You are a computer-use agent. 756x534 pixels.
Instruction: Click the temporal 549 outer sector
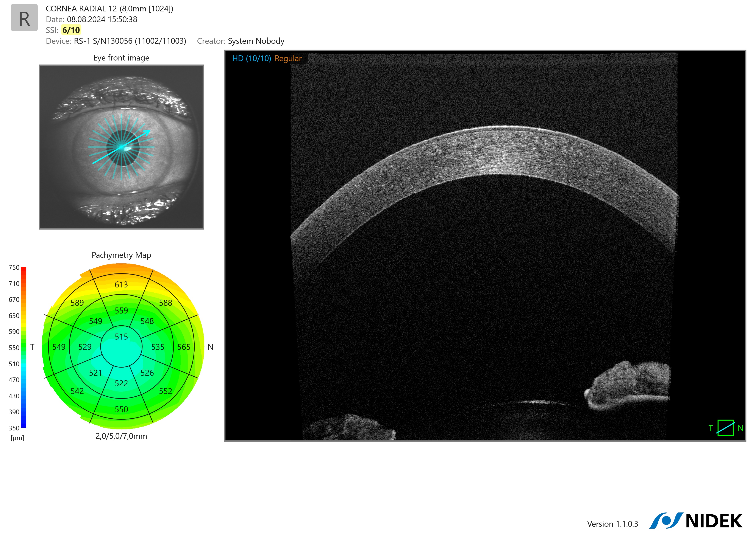(x=59, y=347)
